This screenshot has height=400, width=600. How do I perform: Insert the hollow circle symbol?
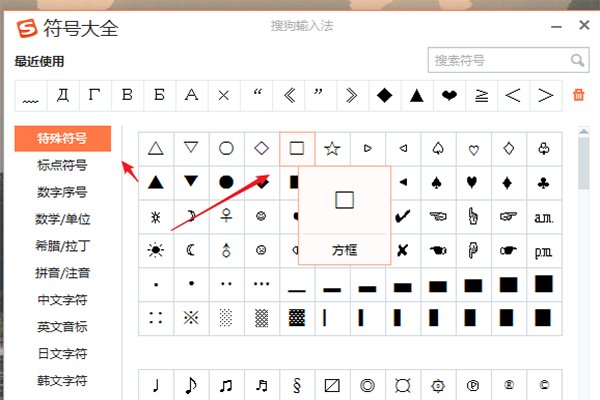point(226,149)
